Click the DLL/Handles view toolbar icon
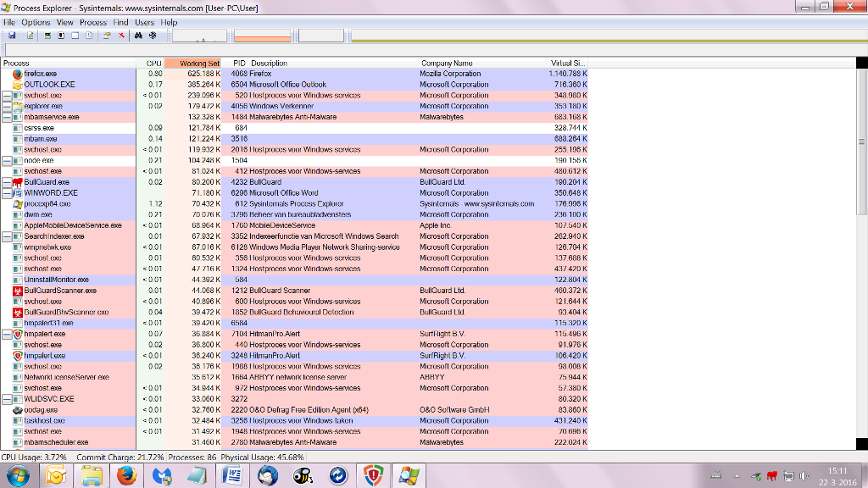Image resolution: width=868 pixels, height=488 pixels. pyautogui.click(x=88, y=36)
